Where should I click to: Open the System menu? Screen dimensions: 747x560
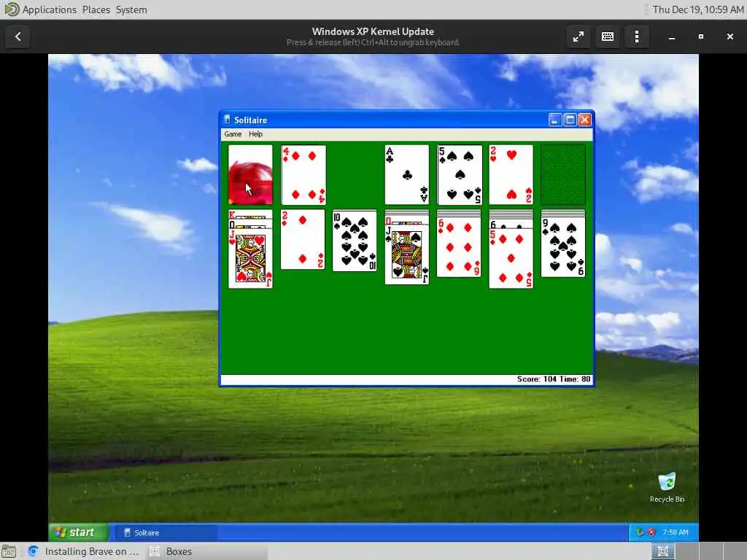131,9
